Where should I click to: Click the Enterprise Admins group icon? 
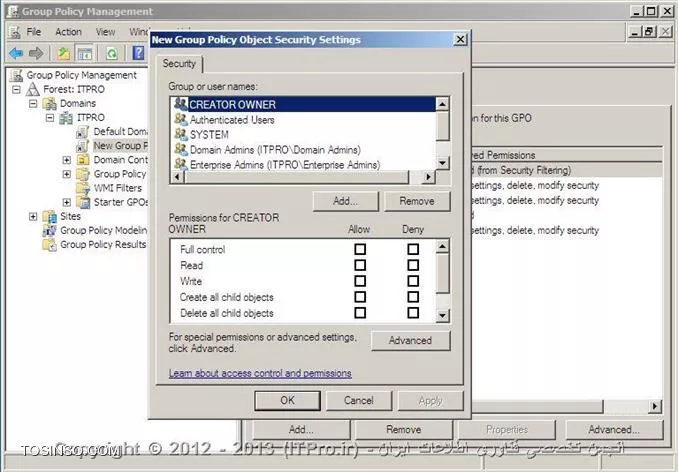[x=181, y=164]
